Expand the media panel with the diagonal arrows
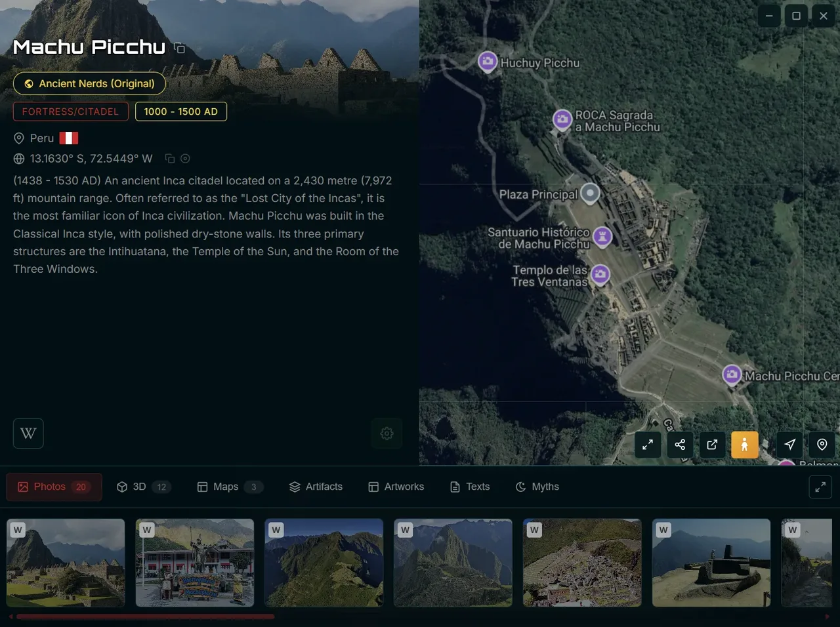The image size is (840, 627). 820,487
